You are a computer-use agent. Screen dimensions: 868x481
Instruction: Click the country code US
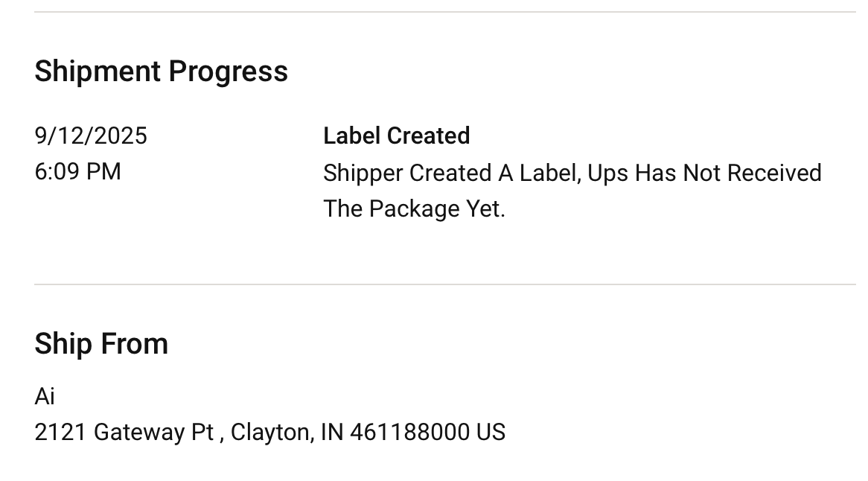click(x=491, y=433)
